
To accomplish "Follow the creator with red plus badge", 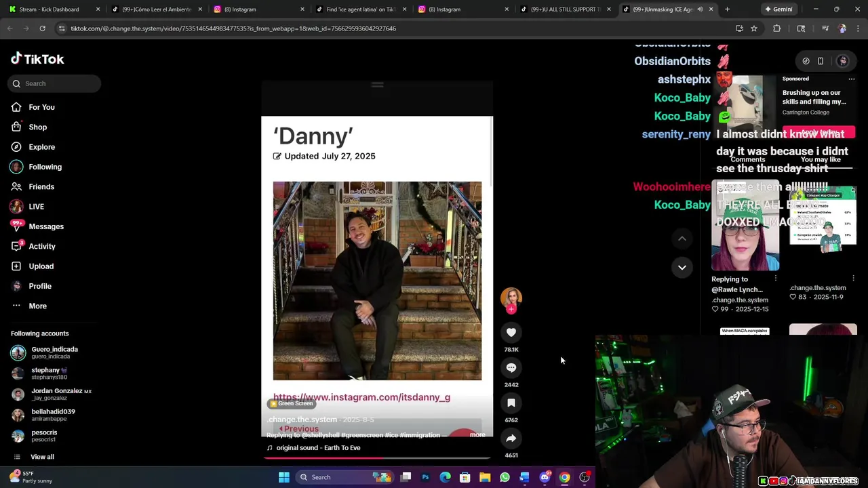I will pos(511,309).
